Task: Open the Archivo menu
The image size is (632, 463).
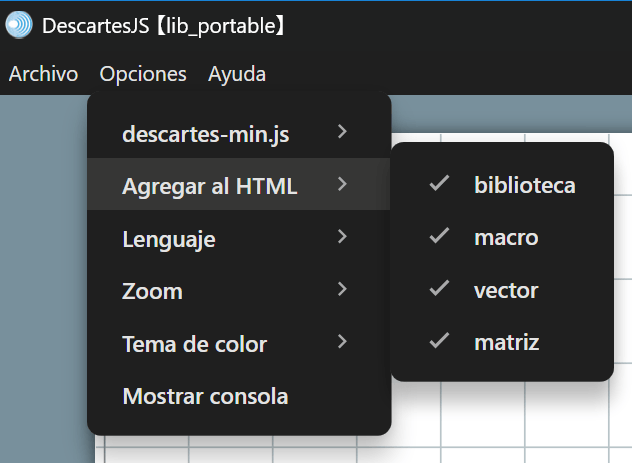Action: tap(44, 74)
